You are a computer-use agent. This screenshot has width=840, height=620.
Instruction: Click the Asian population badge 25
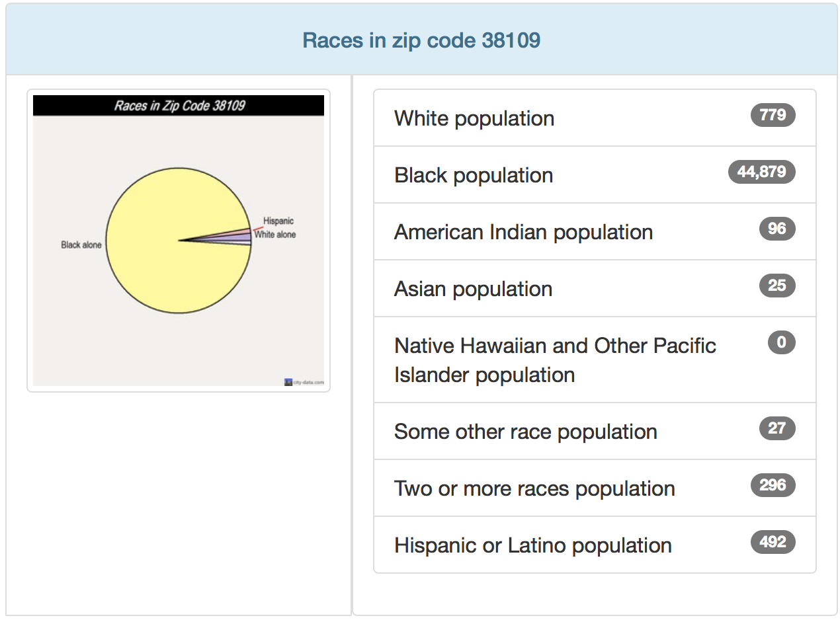click(777, 286)
